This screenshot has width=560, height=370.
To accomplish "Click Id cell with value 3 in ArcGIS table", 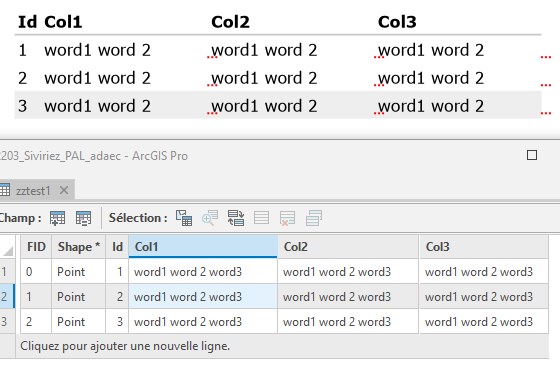I will (x=117, y=321).
